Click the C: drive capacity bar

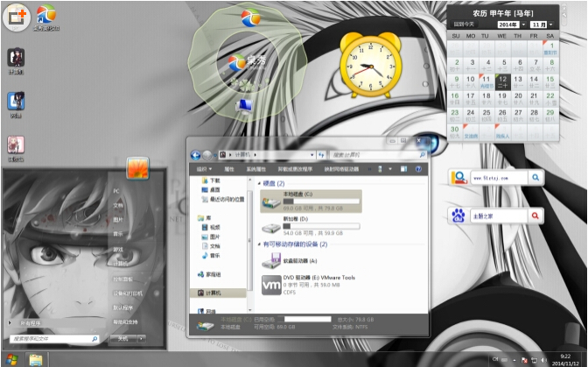coord(321,201)
